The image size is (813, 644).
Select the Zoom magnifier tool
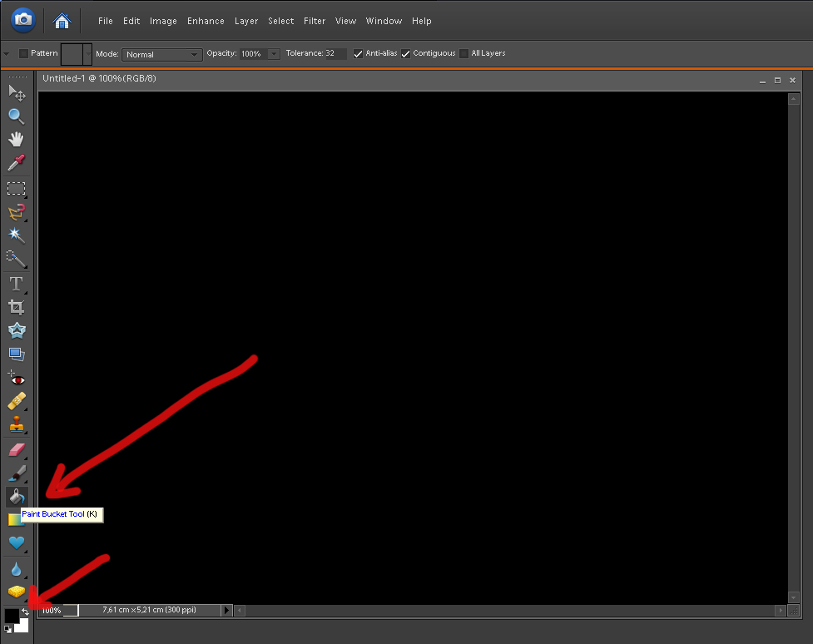point(16,116)
